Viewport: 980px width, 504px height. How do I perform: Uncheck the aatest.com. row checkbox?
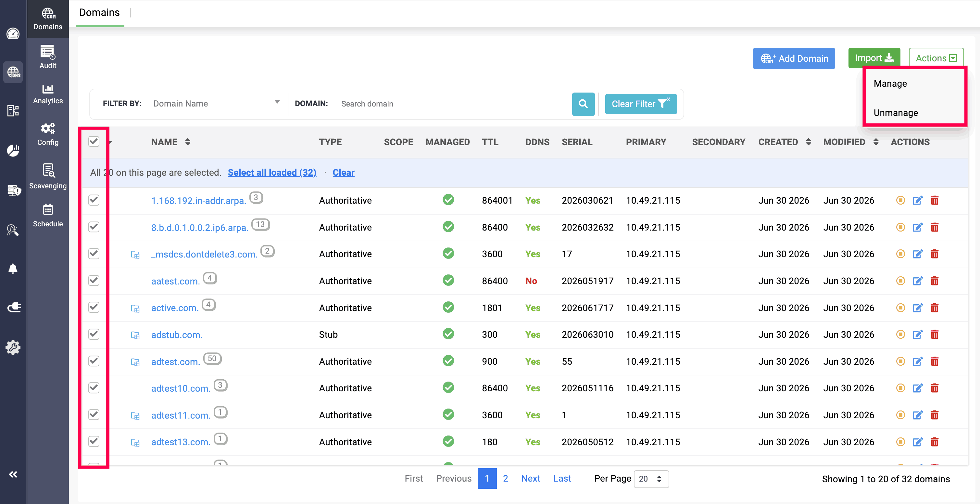click(94, 281)
